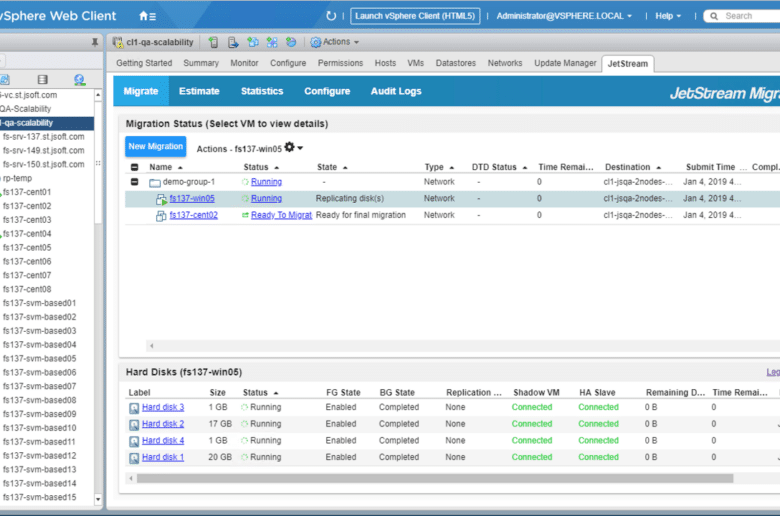
Task: Click the disk icon beside Hard disk 3
Action: [134, 408]
